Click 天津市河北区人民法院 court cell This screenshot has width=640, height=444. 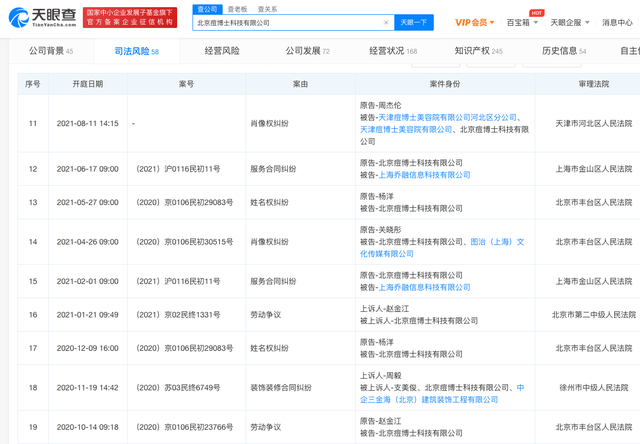tap(593, 124)
